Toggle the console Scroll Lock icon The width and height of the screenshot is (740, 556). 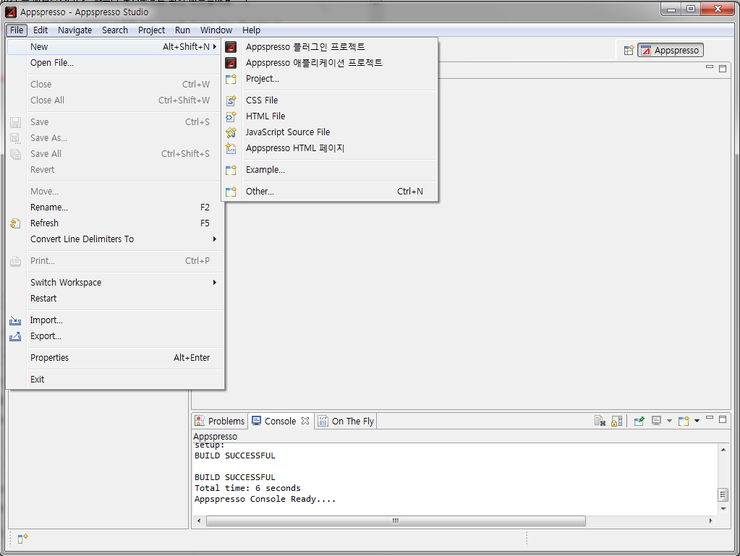(617, 421)
